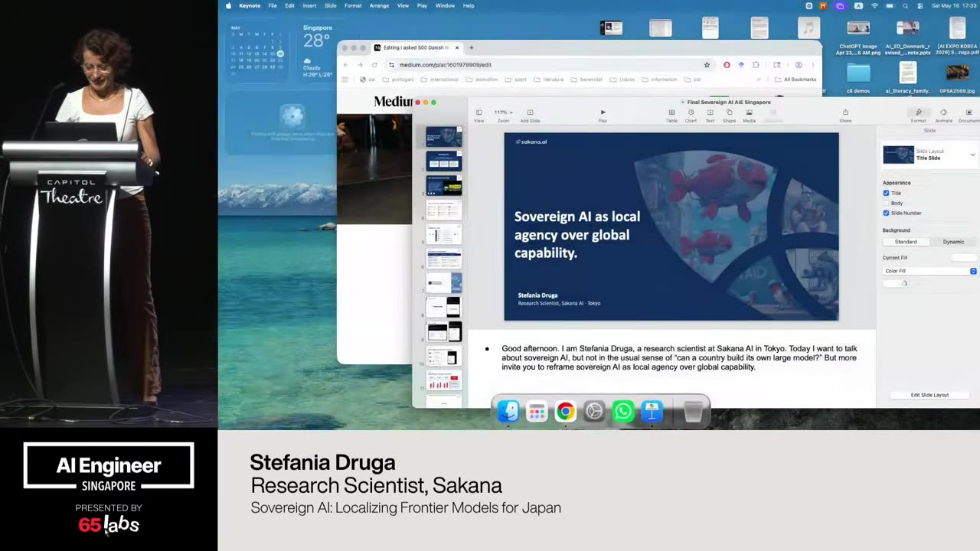The image size is (980, 551).
Task: Start the slideshow with Play button
Action: 603,115
